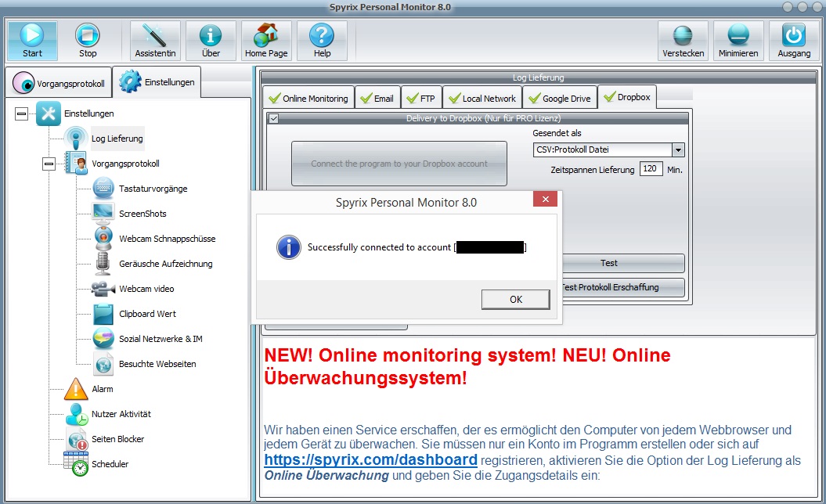Confirm the dialog with OK
826x504 pixels.
click(x=516, y=299)
